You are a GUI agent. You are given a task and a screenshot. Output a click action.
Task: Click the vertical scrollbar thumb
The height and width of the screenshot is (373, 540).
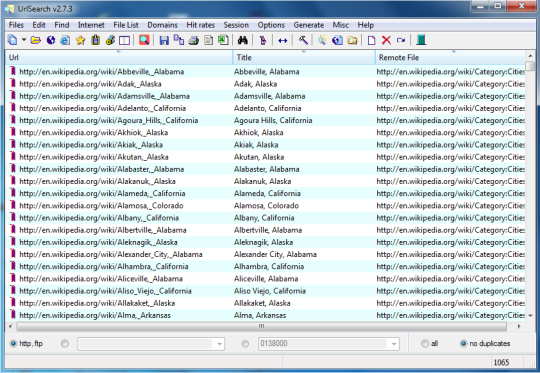click(530, 66)
